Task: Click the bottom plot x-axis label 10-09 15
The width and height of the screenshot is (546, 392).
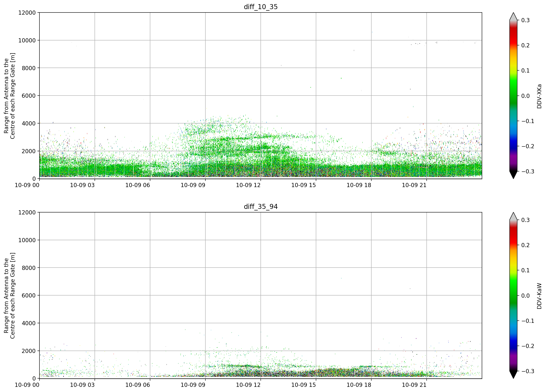Action: pyautogui.click(x=304, y=385)
